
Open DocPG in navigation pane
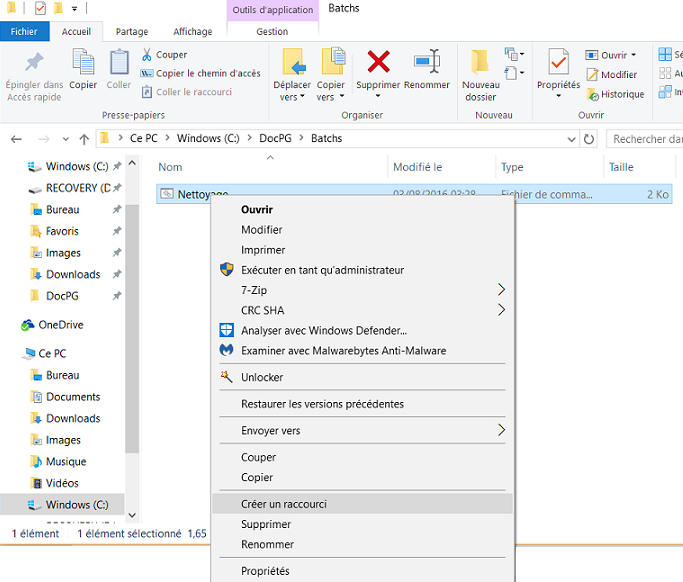tap(62, 296)
